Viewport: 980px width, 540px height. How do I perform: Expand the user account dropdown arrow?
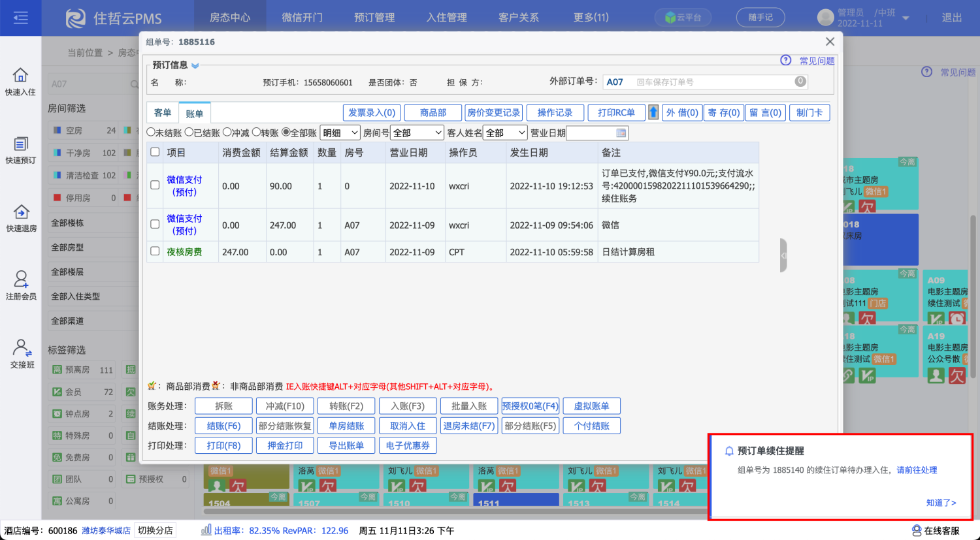point(906,18)
